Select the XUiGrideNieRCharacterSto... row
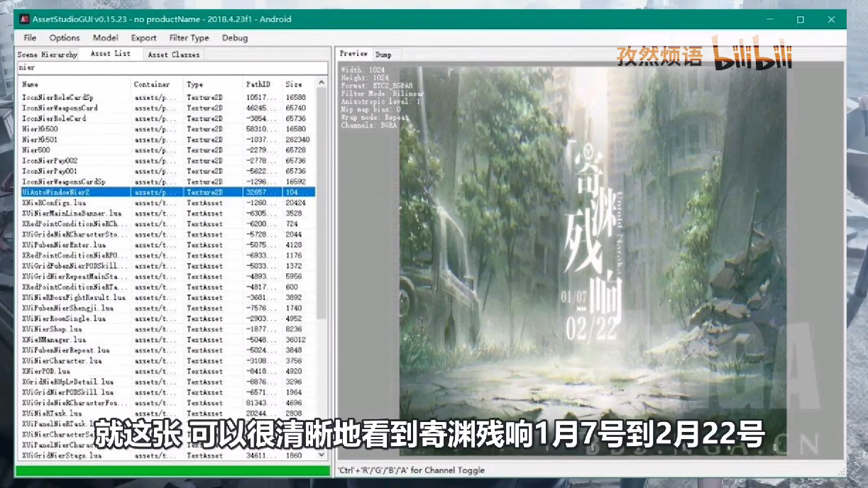868x488 pixels. [167, 234]
